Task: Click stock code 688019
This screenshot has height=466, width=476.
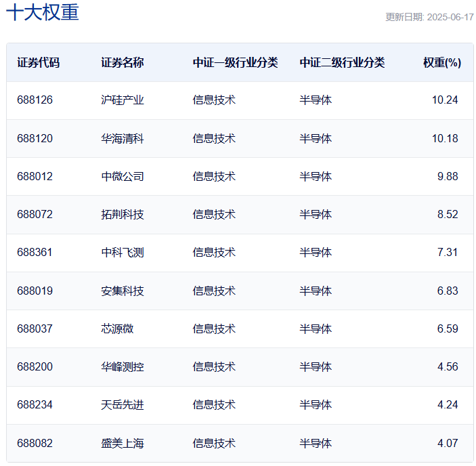Action: (35, 291)
